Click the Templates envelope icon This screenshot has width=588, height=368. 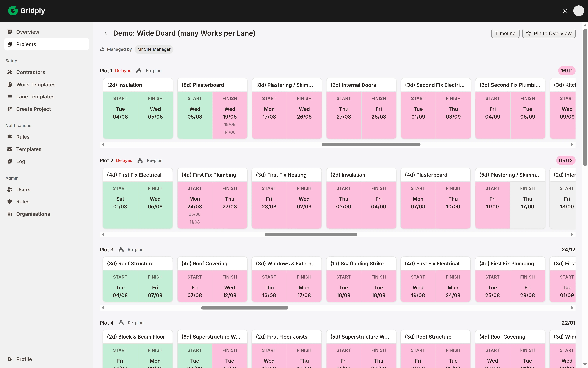pyautogui.click(x=10, y=149)
